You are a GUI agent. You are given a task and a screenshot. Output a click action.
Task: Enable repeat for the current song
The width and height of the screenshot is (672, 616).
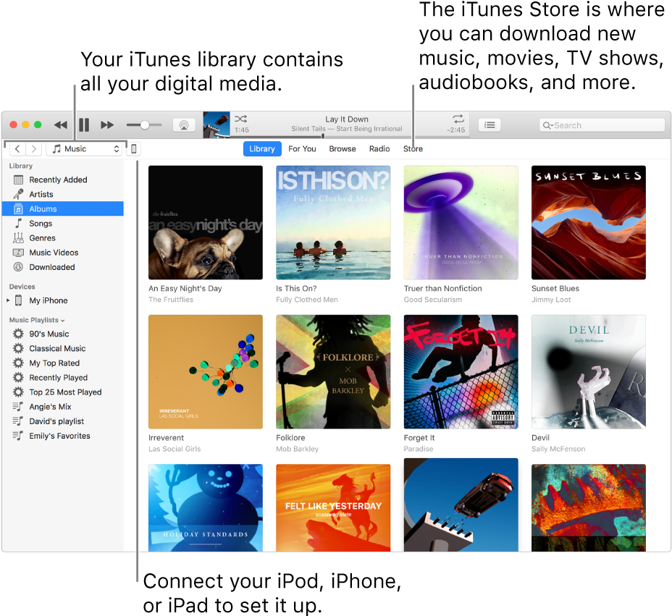point(458,117)
